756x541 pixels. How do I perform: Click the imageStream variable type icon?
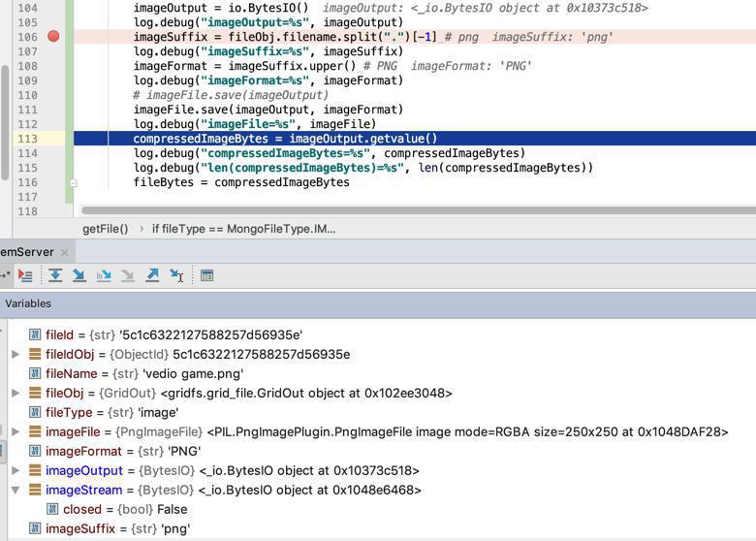pyautogui.click(x=35, y=490)
